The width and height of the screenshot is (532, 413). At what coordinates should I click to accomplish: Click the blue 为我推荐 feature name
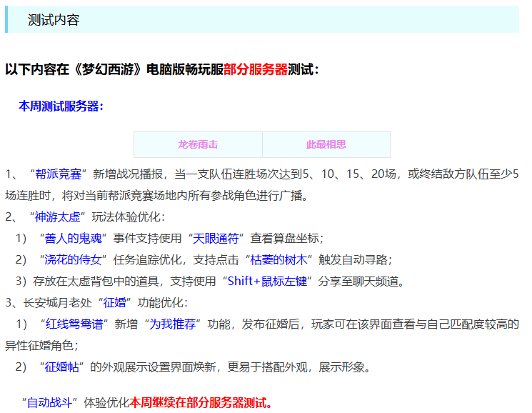tap(174, 324)
